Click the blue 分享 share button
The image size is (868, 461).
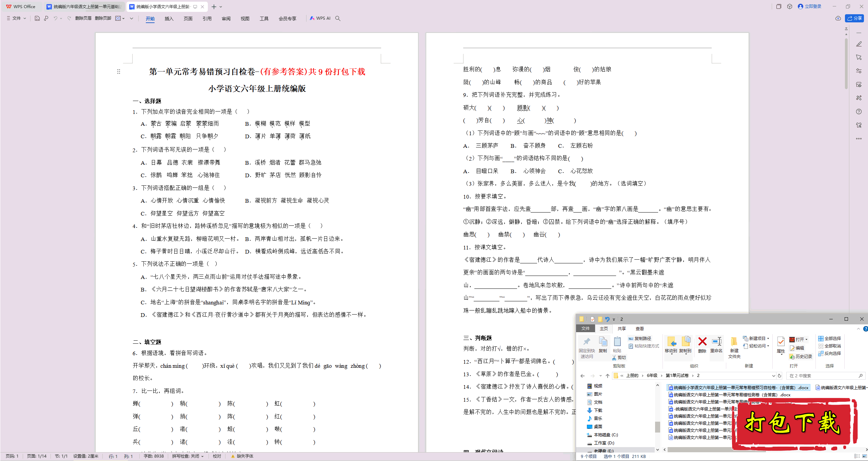pyautogui.click(x=854, y=18)
